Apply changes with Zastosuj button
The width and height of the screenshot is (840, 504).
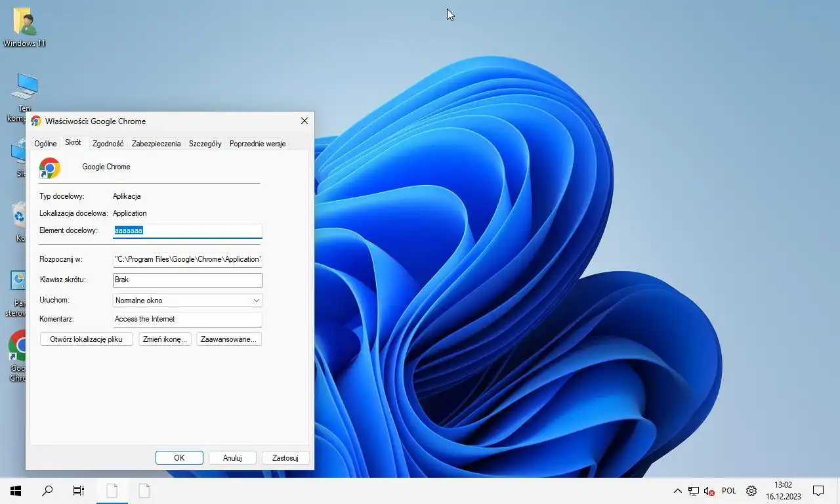[x=285, y=458]
